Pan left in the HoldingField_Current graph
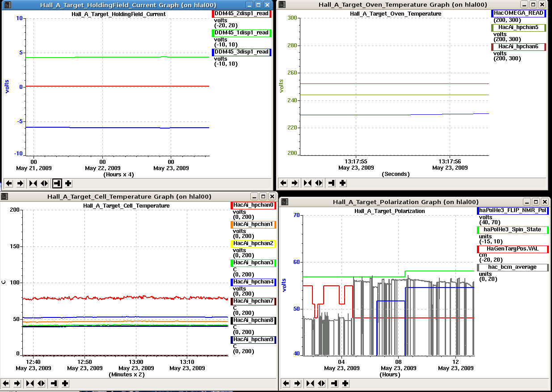The width and height of the screenshot is (552, 392). [9, 183]
